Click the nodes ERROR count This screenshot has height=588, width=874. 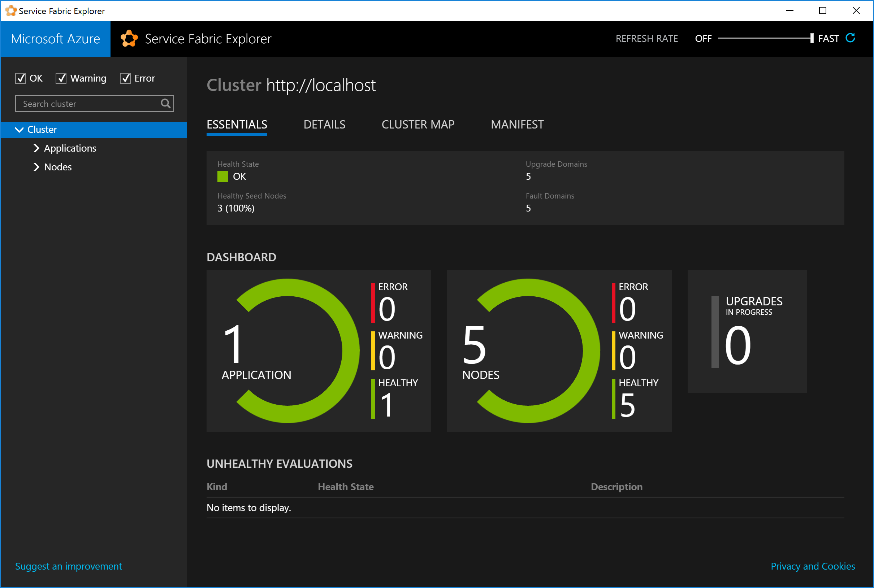pos(627,309)
